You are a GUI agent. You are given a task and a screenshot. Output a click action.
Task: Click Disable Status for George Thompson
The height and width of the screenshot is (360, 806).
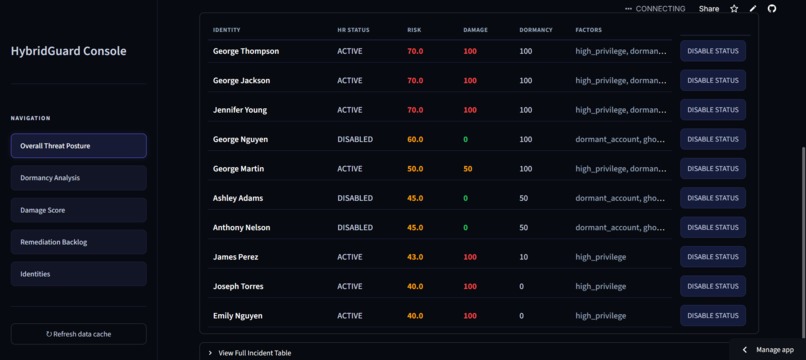coord(713,51)
